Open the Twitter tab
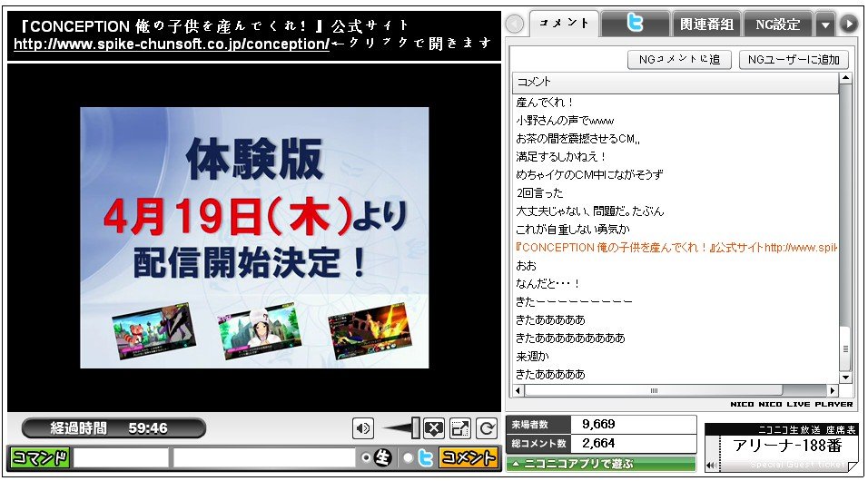 [635, 24]
